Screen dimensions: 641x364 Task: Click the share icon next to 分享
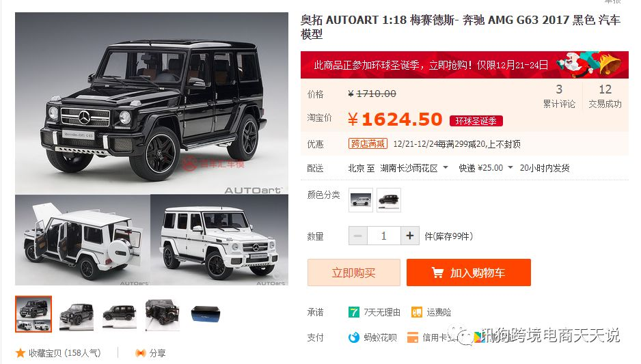coord(141,353)
